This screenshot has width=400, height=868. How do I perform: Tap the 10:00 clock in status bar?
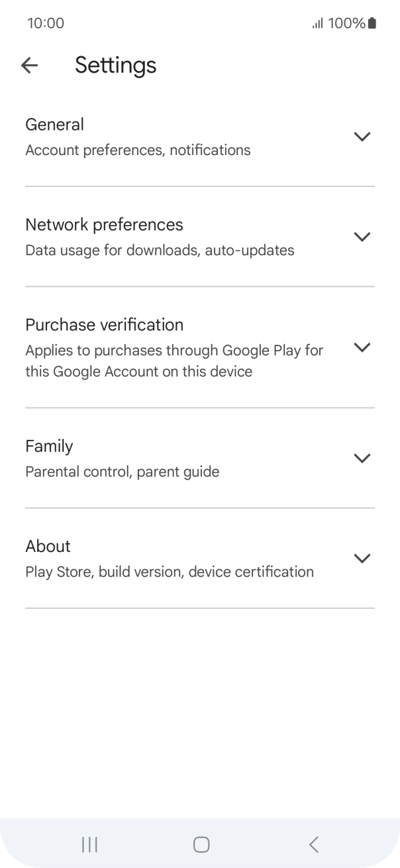pyautogui.click(x=46, y=23)
